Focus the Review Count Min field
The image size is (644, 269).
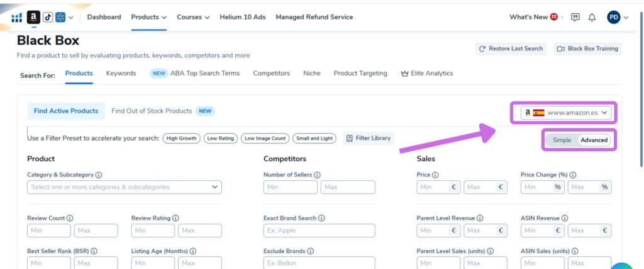[49, 231]
